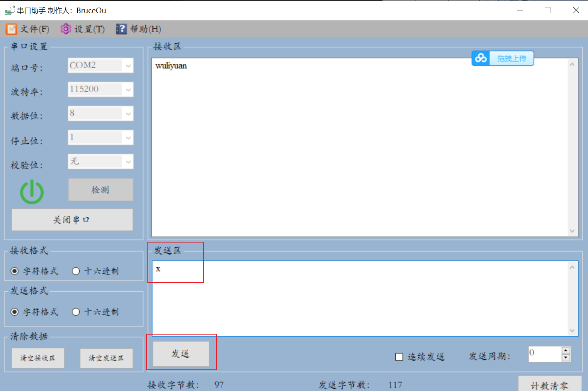Click the green power indicator icon
The width and height of the screenshot is (588, 391).
(32, 192)
